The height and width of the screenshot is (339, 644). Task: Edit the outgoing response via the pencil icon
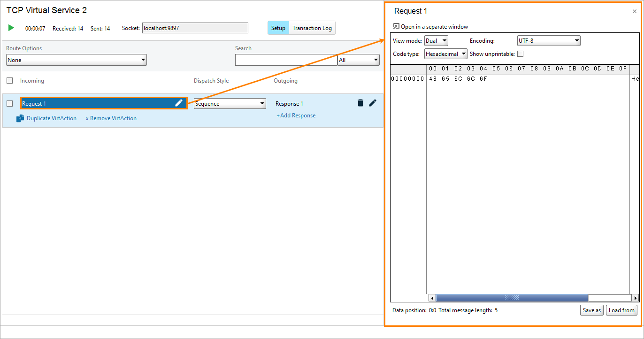click(373, 103)
